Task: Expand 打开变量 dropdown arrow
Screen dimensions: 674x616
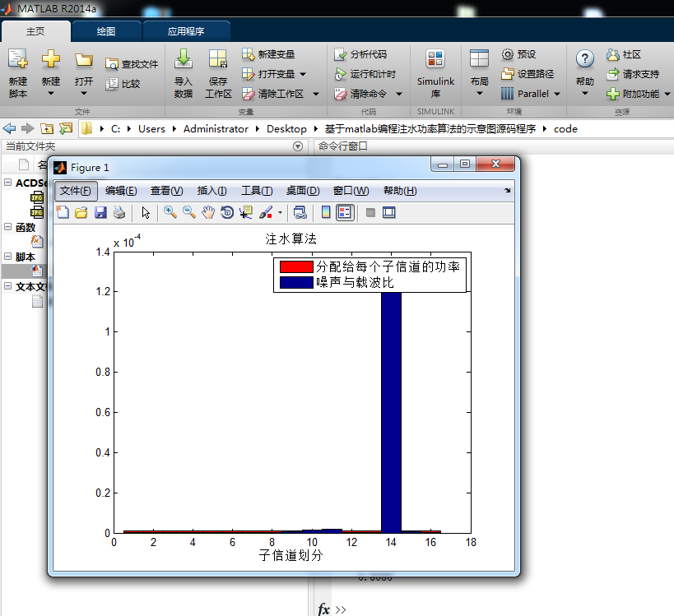Action: pyautogui.click(x=303, y=74)
